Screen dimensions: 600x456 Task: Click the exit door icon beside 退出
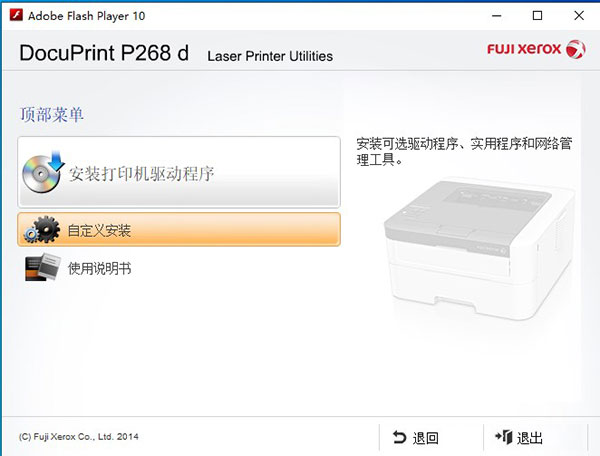point(502,437)
